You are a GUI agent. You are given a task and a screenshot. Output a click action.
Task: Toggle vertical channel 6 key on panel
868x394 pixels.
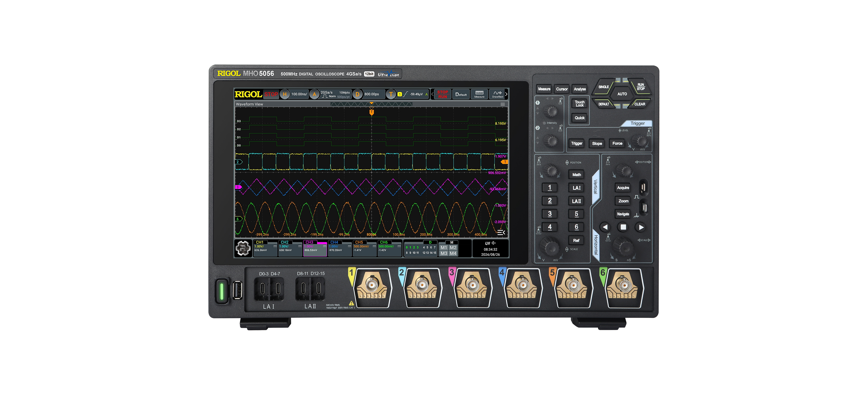576,227
